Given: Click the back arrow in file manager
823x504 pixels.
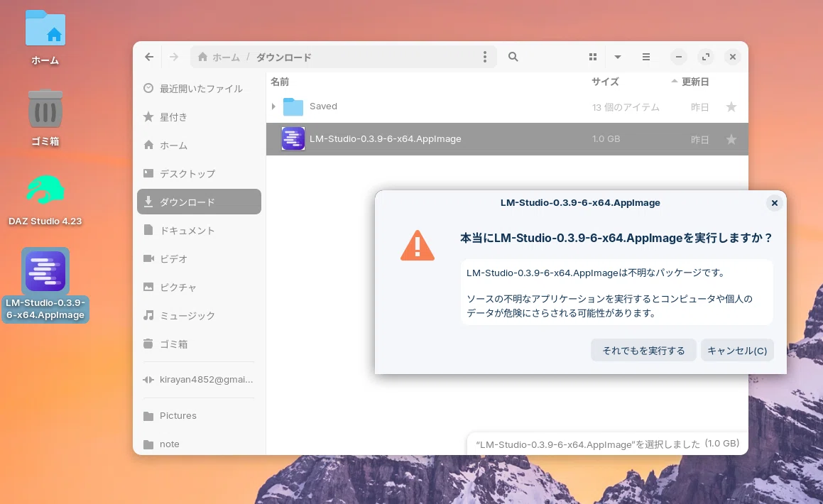Looking at the screenshot, I should tap(150, 57).
